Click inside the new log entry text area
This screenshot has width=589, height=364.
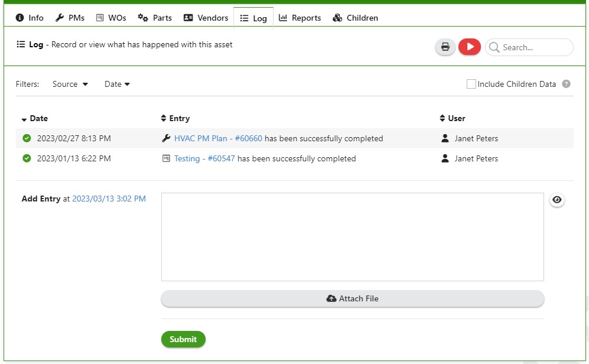coord(352,235)
